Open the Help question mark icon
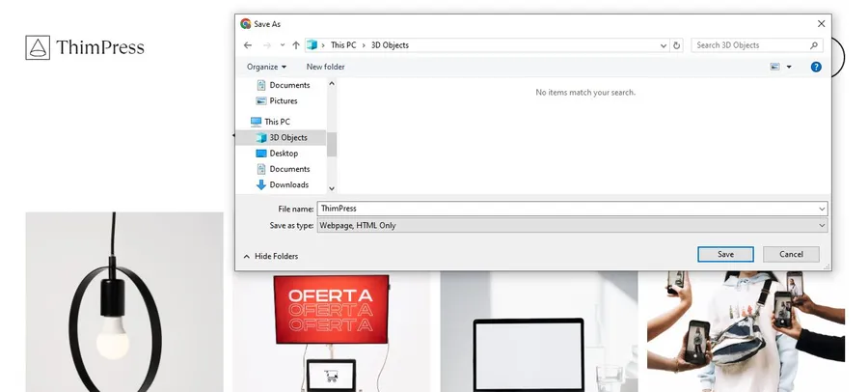This screenshot has width=868, height=392. tap(816, 67)
